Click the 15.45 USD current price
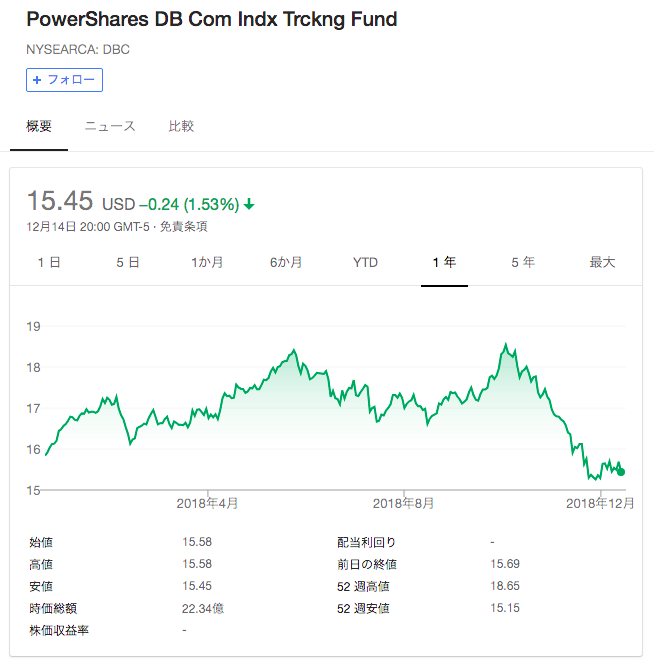This screenshot has width=654, height=664. [x=81, y=201]
